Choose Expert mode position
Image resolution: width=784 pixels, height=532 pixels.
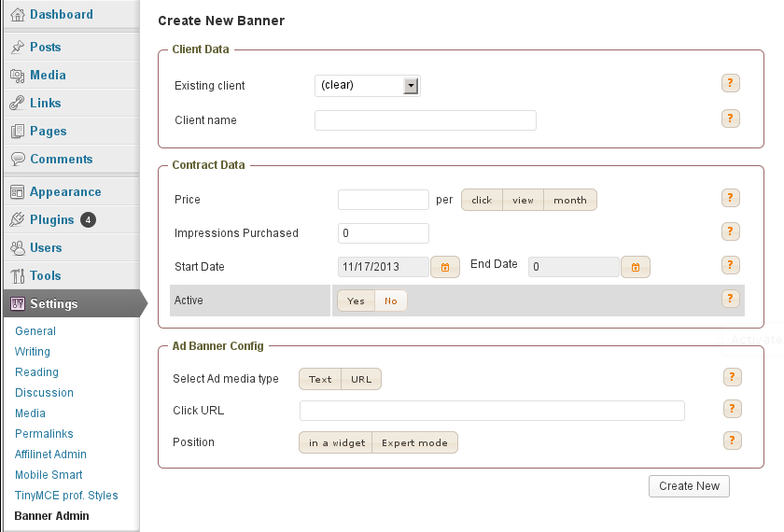pos(414,442)
